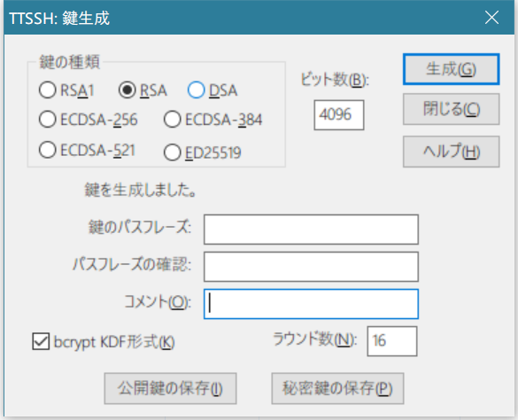Click the 生成(G) generate button

click(x=451, y=69)
